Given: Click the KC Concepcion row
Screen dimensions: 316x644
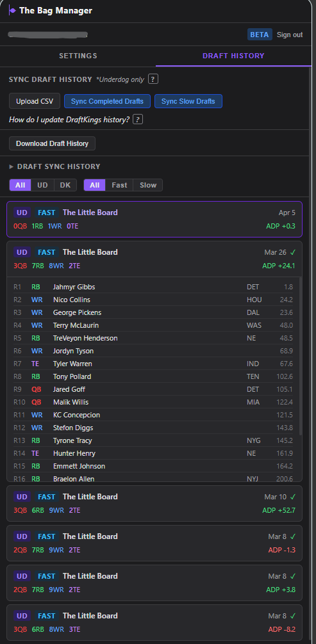Looking at the screenshot, I should pyautogui.click(x=153, y=415).
